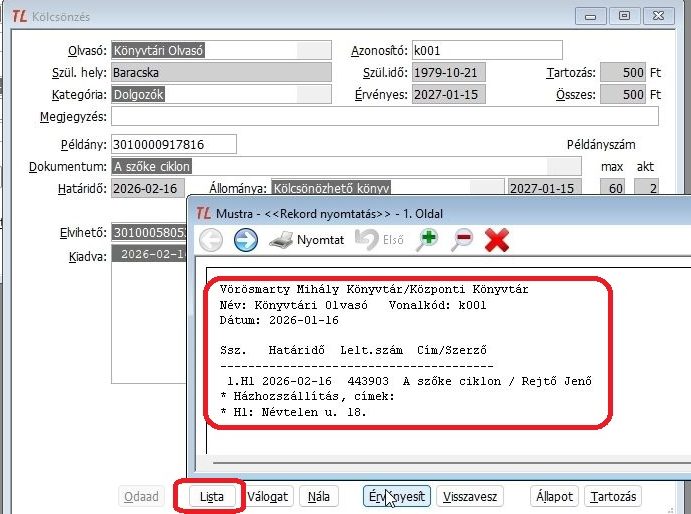
Task: Click the Példány barcode input field
Action: 174,144
